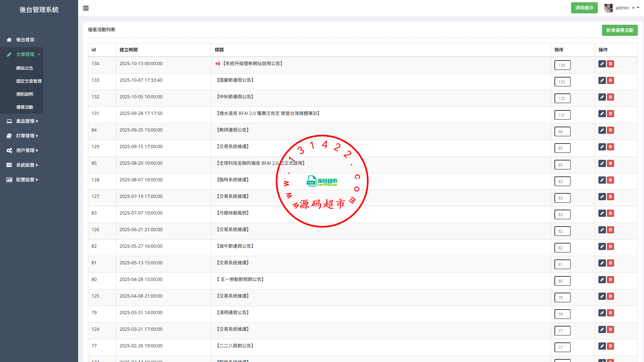Click admin user avatar image
The height and width of the screenshot is (362, 644).
point(608,8)
